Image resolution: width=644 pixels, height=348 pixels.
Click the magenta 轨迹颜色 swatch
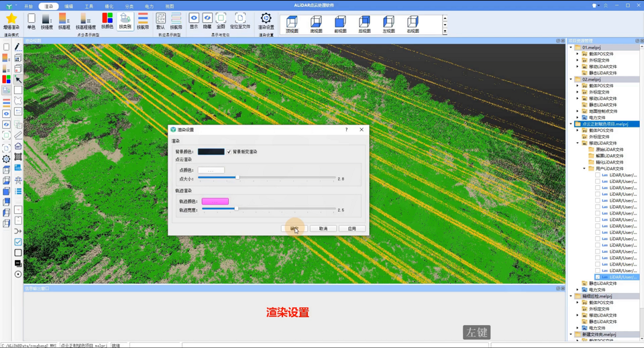(215, 201)
